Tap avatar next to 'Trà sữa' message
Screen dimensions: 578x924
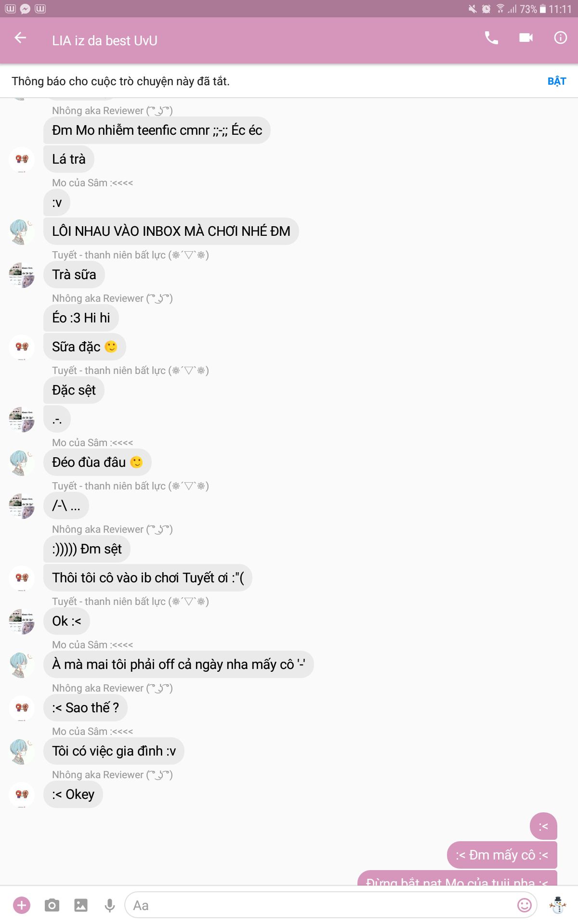22,275
